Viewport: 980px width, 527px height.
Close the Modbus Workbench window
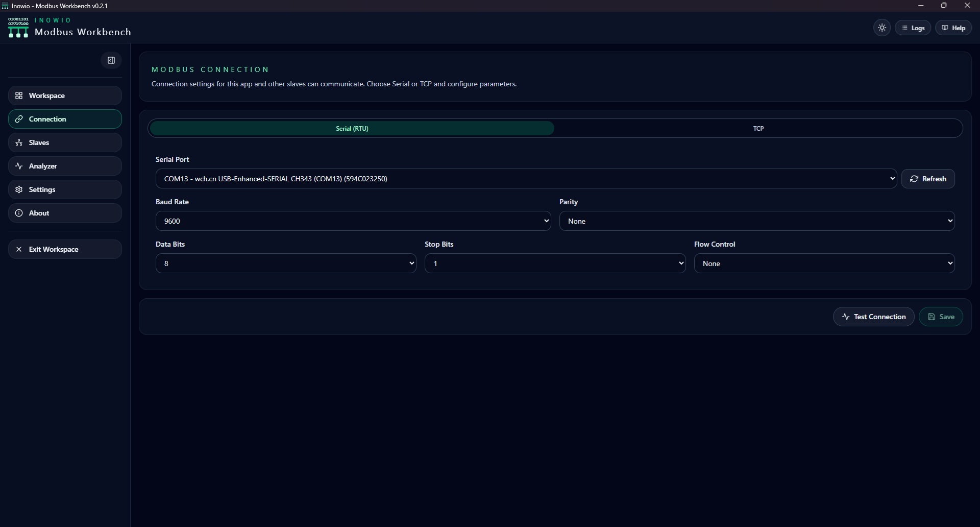pos(967,6)
